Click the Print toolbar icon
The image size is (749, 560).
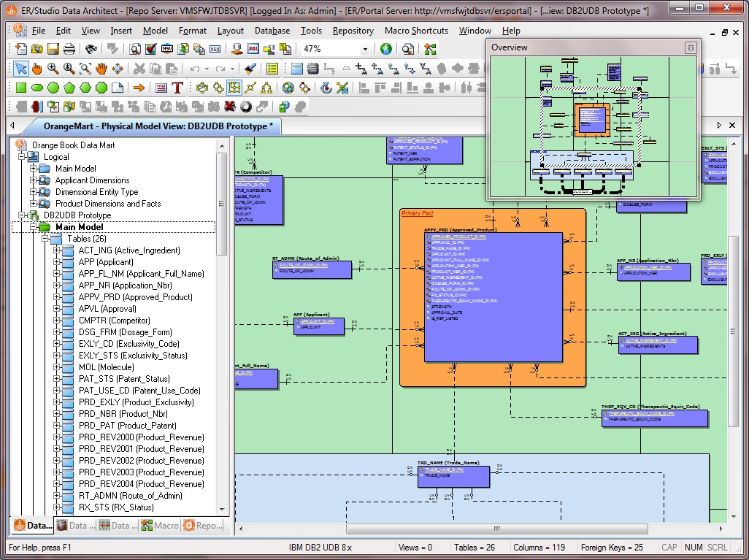tap(69, 49)
